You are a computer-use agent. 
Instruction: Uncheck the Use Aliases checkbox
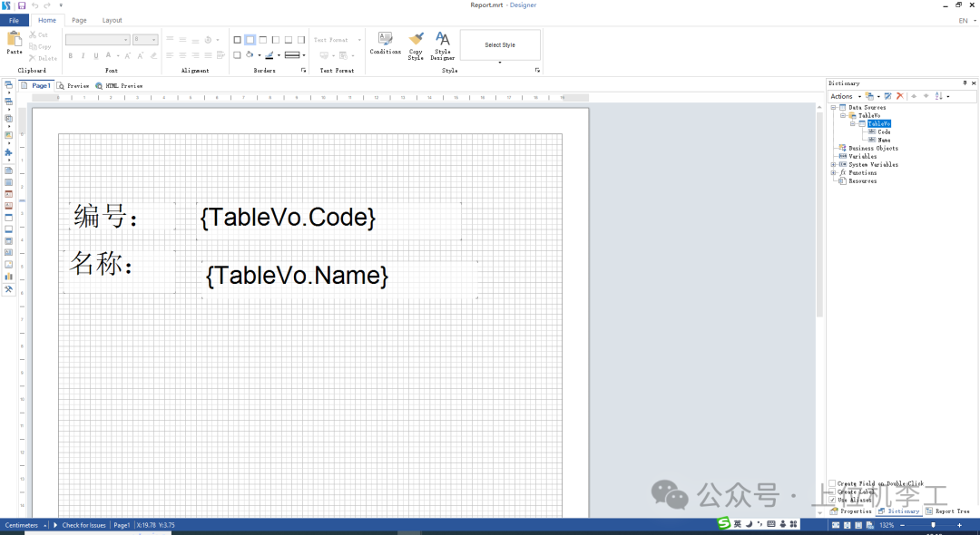pyautogui.click(x=832, y=500)
